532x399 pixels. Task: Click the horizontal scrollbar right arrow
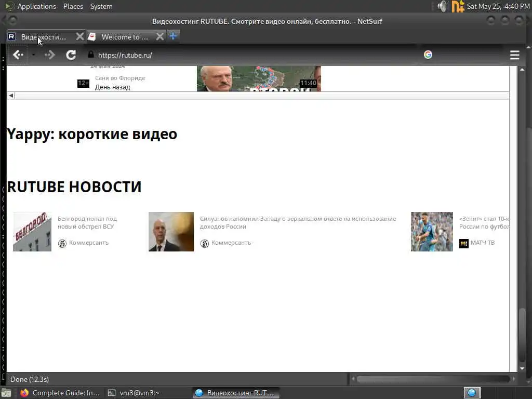514,379
